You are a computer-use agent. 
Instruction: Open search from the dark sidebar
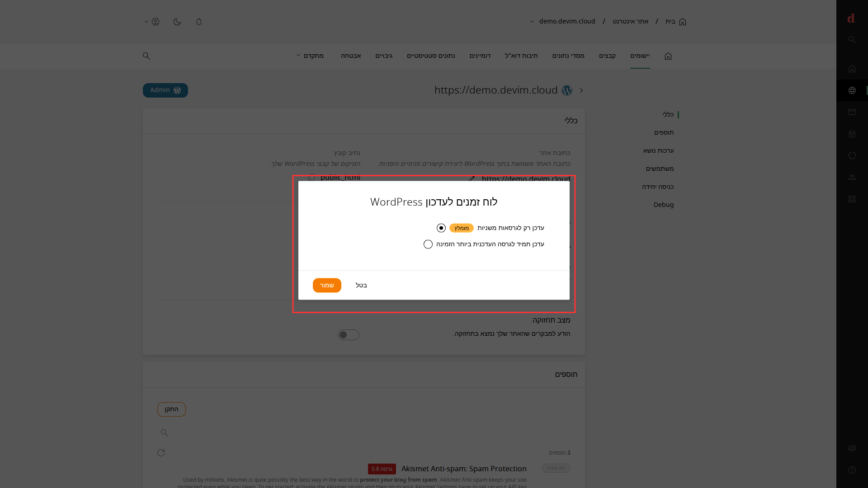[852, 40]
